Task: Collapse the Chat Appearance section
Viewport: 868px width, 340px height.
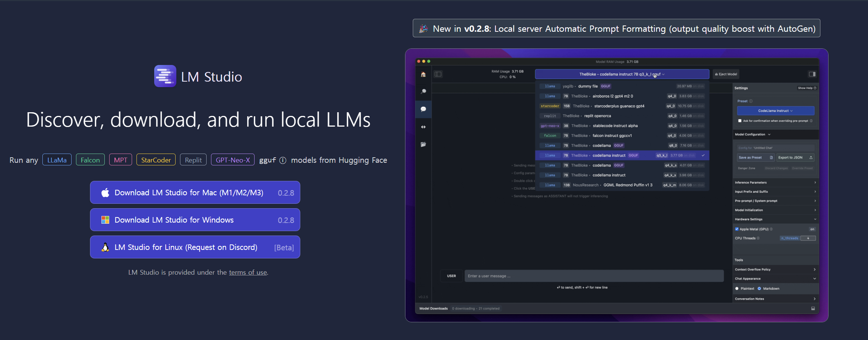Action: pyautogui.click(x=775, y=279)
